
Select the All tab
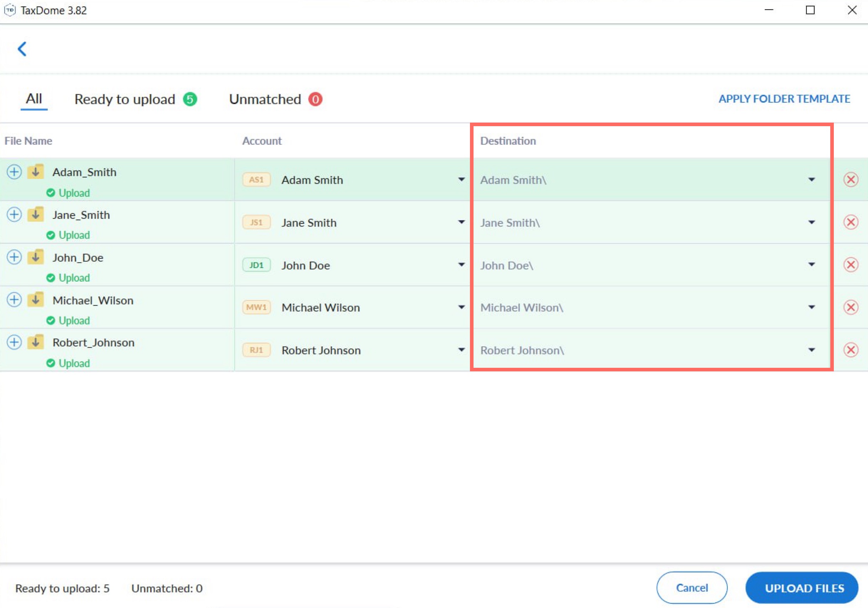34,99
